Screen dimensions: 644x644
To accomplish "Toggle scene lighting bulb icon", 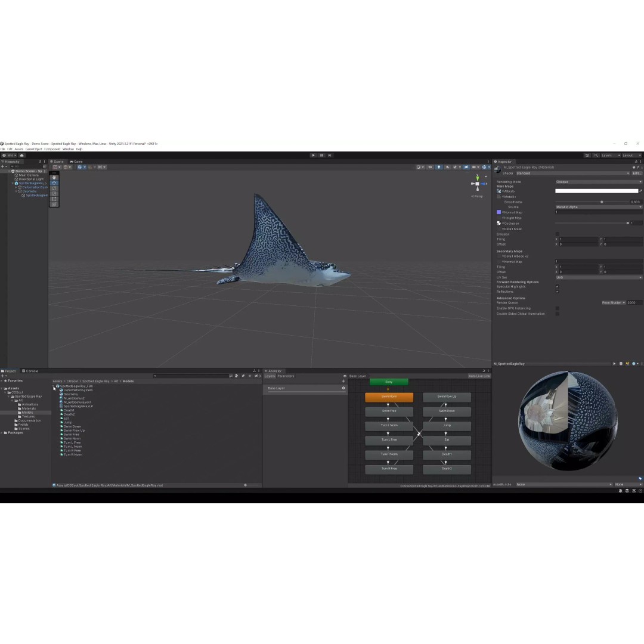I will (x=439, y=167).
